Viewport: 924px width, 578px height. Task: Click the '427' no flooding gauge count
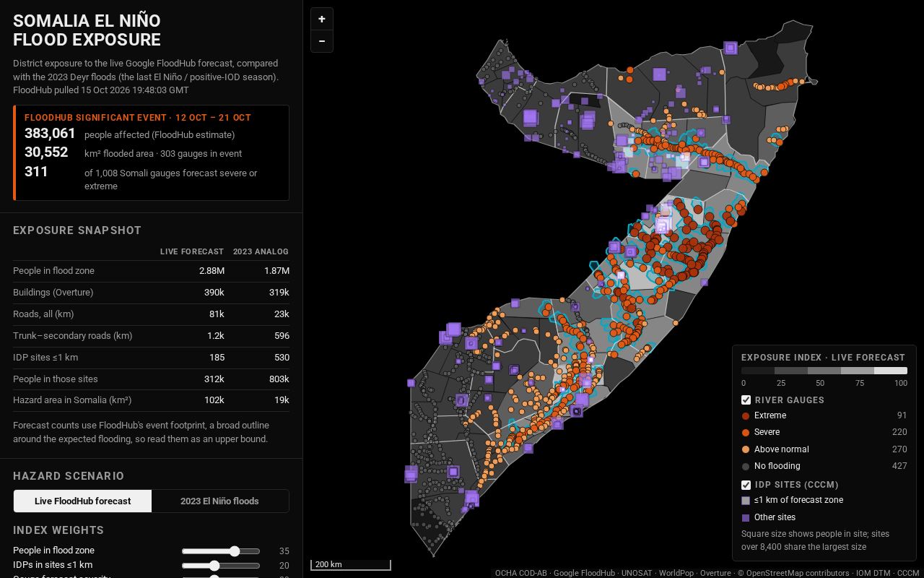(899, 466)
